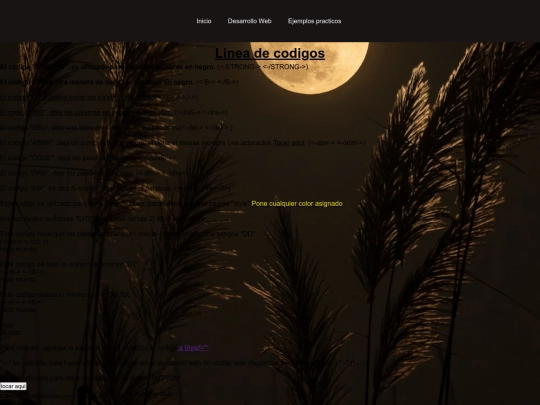Click the underlined 'Tocar aqui' abbreviation text
540x405 pixels.
point(289,143)
